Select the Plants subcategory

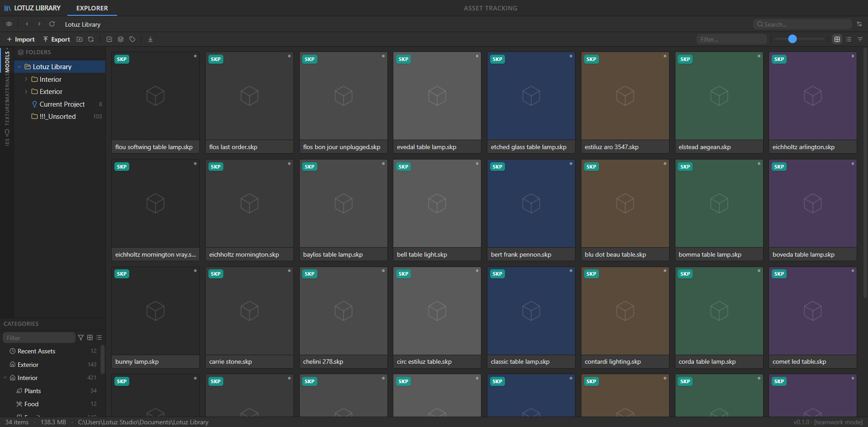pyautogui.click(x=51, y=390)
